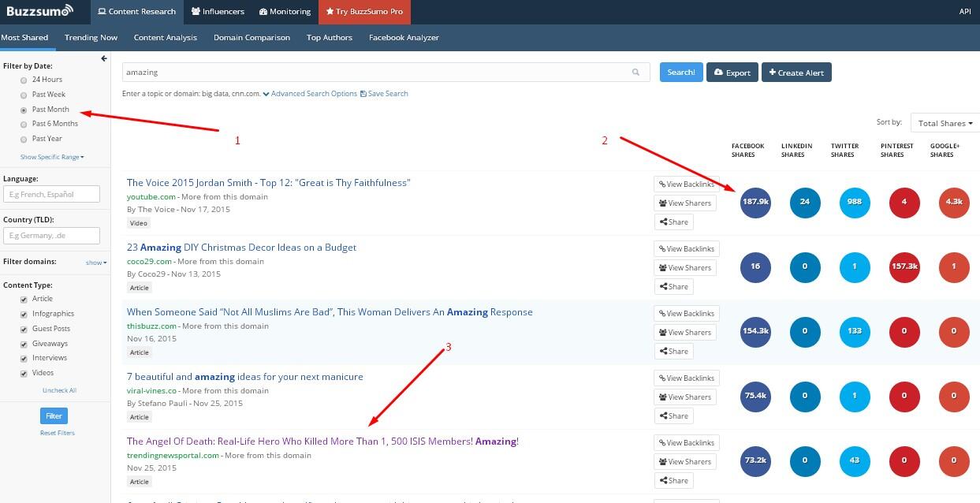Image resolution: width=980 pixels, height=503 pixels.
Task: Expand Show Specific Range date options
Action: pos(52,157)
